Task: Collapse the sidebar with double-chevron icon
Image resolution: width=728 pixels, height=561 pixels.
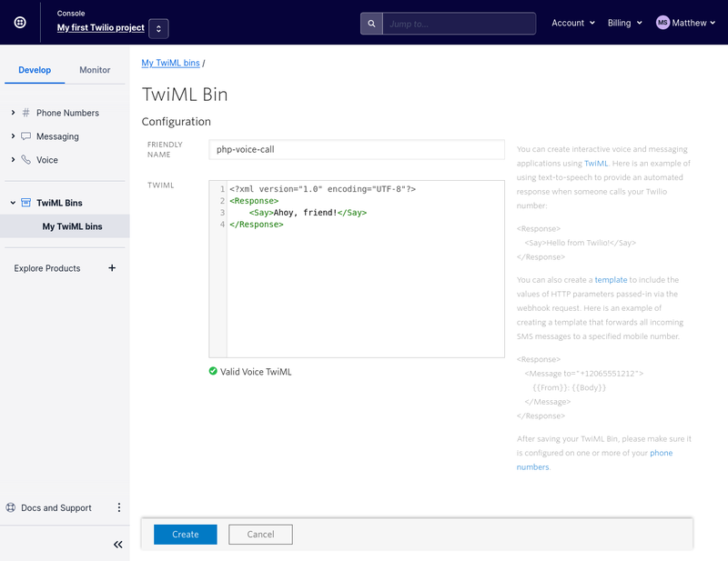Action: (117, 544)
